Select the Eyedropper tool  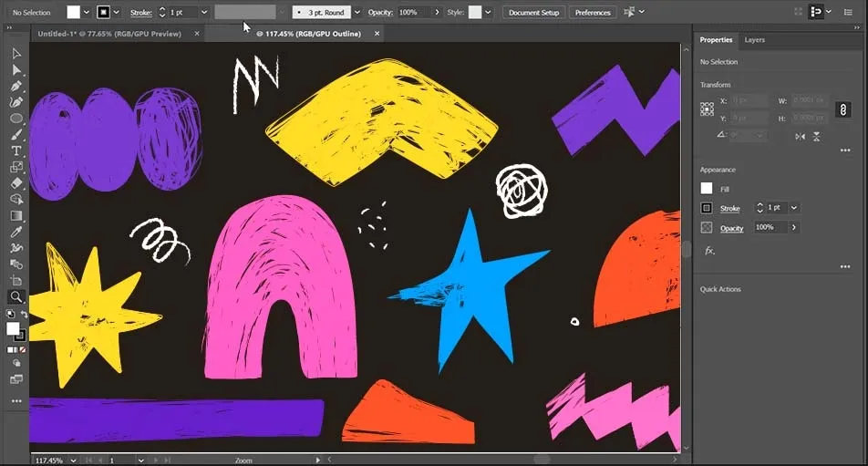(x=16, y=232)
